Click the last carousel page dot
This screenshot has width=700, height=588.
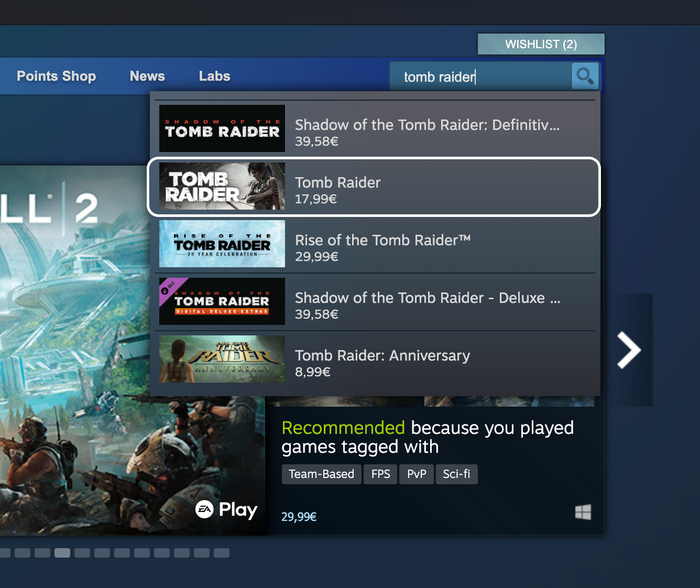pyautogui.click(x=222, y=553)
